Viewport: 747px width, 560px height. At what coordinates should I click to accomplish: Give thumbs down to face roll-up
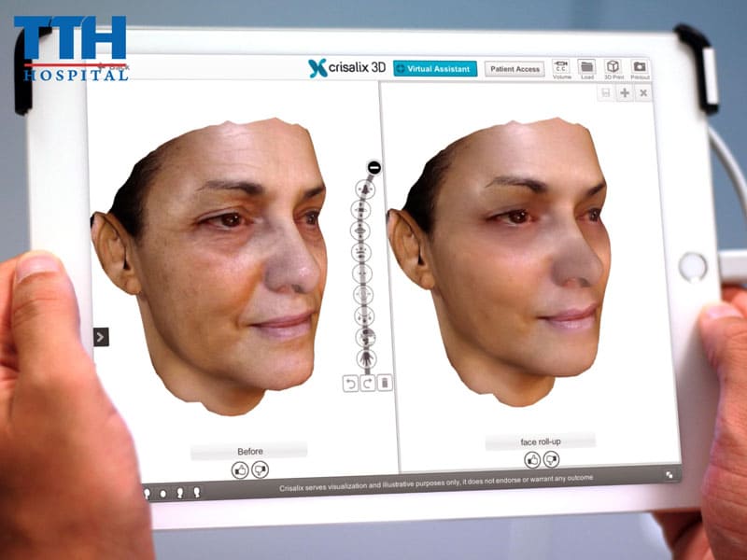(551, 459)
